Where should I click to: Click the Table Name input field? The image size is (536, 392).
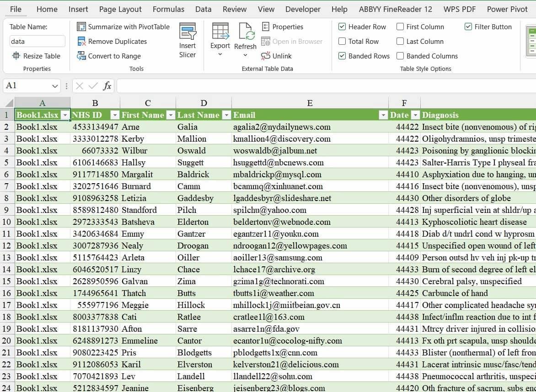[x=37, y=42]
